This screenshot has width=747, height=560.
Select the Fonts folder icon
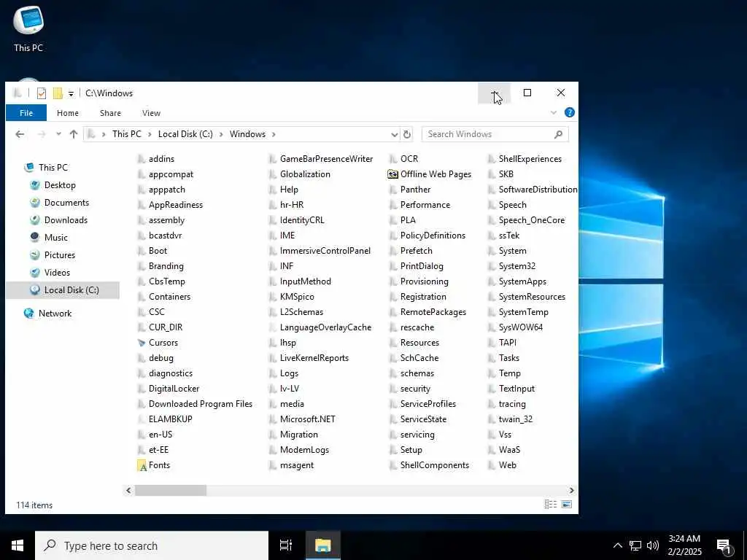(142, 465)
